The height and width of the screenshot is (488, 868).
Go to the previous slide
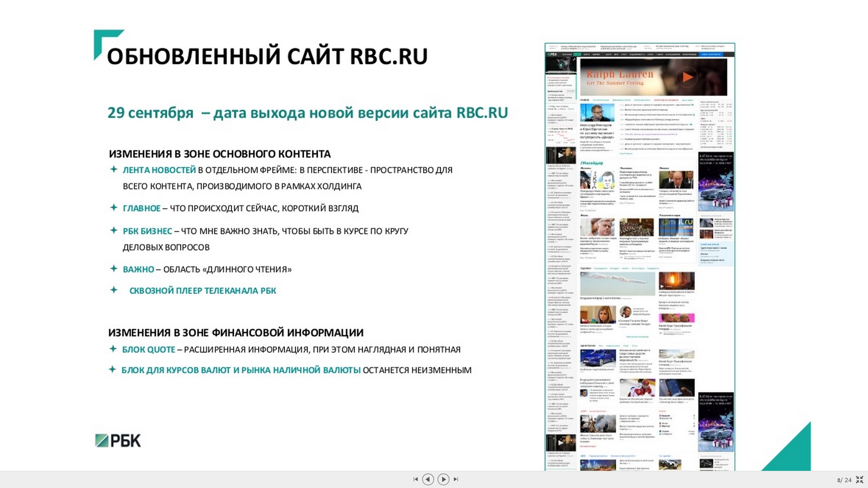pos(428,479)
